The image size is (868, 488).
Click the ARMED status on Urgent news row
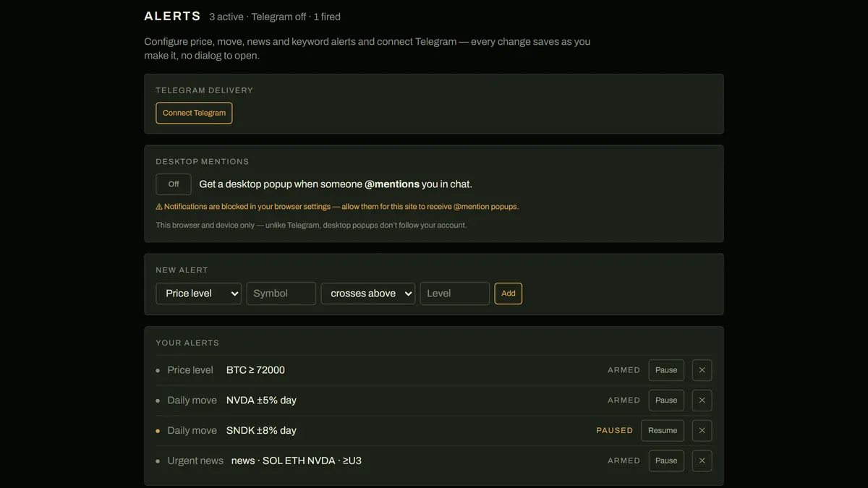[x=624, y=461]
